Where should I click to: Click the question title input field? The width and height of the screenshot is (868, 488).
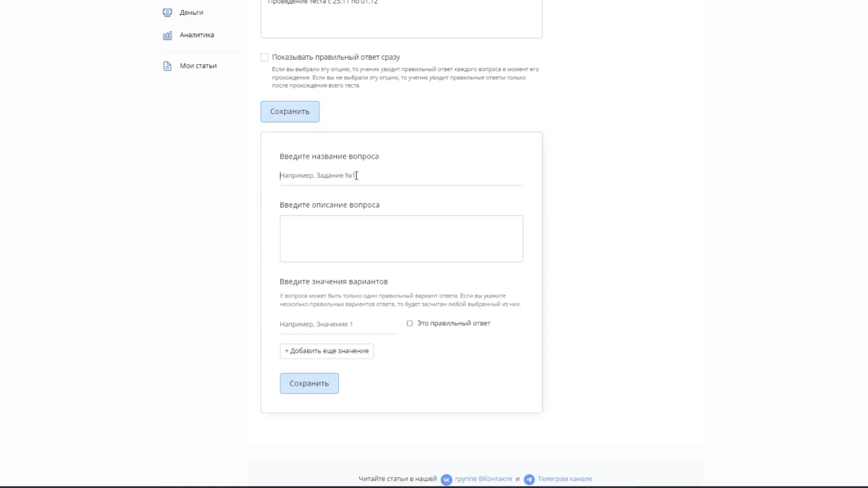tap(380, 175)
